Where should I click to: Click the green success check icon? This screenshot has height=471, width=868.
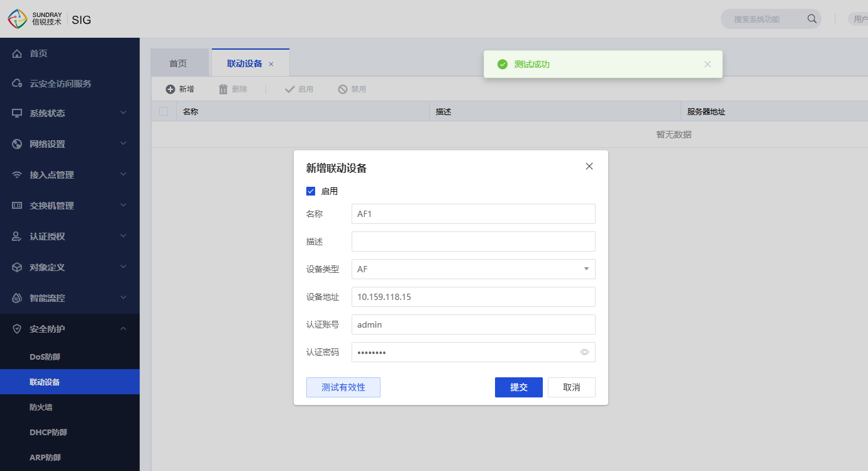pos(503,64)
